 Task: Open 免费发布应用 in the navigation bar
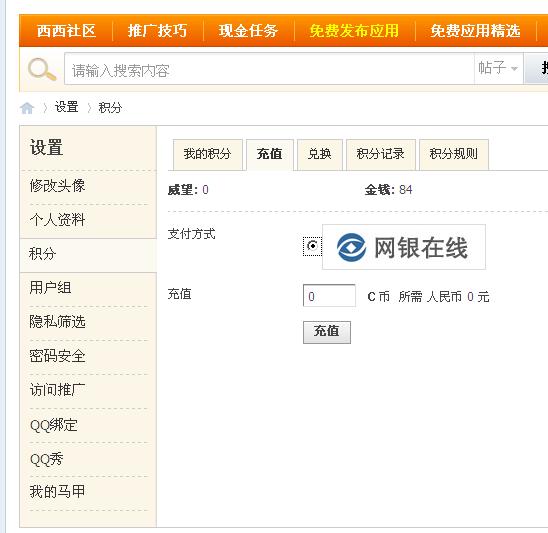tap(354, 31)
